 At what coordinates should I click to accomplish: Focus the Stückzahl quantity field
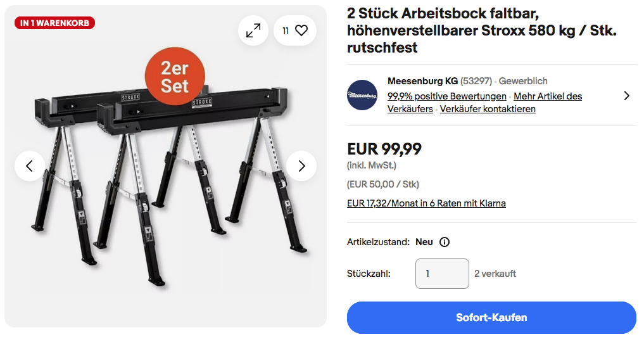(x=442, y=274)
